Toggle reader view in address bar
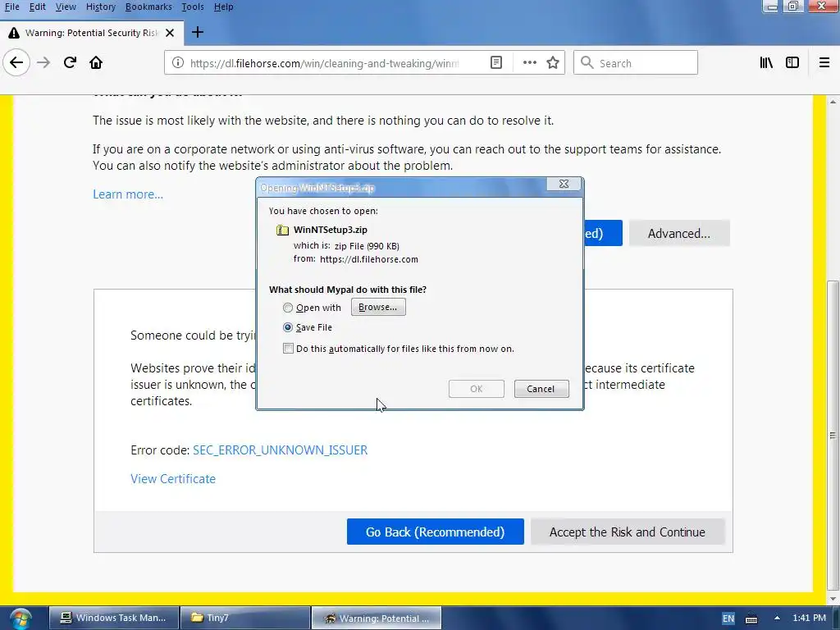This screenshot has height=630, width=840. [x=496, y=62]
